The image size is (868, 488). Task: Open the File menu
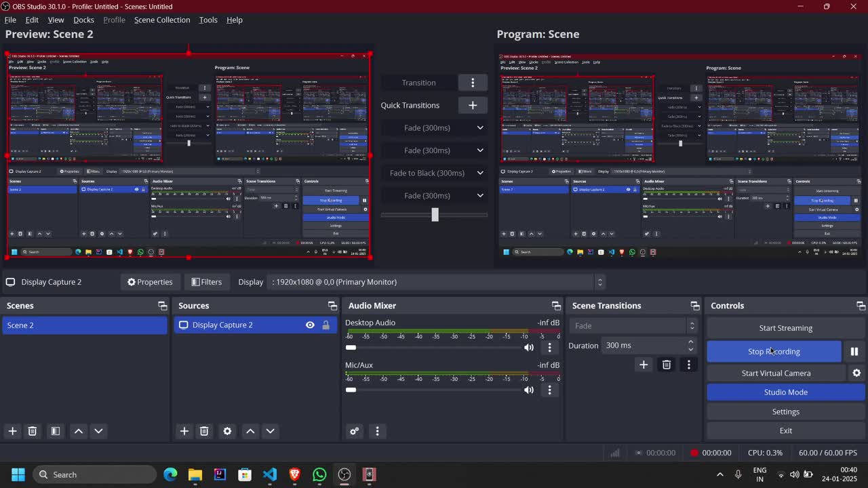(10, 20)
